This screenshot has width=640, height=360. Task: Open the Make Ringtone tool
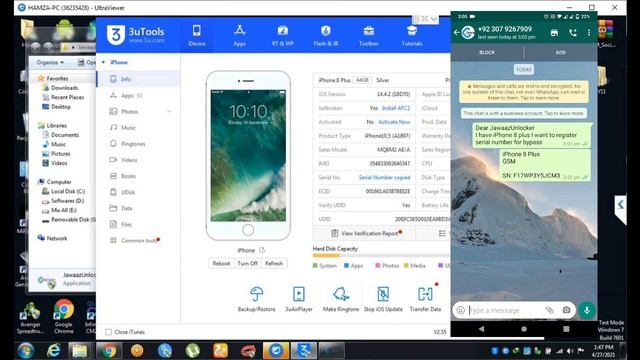point(341,299)
